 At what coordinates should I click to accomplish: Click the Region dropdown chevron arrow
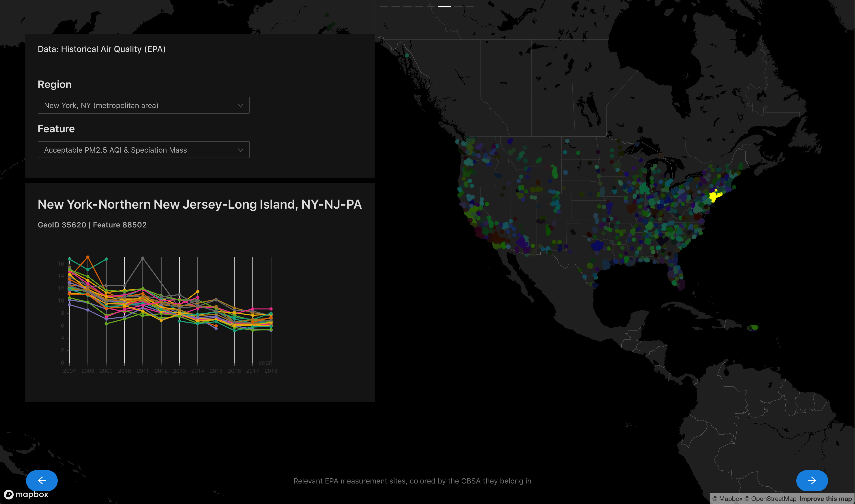pos(240,105)
